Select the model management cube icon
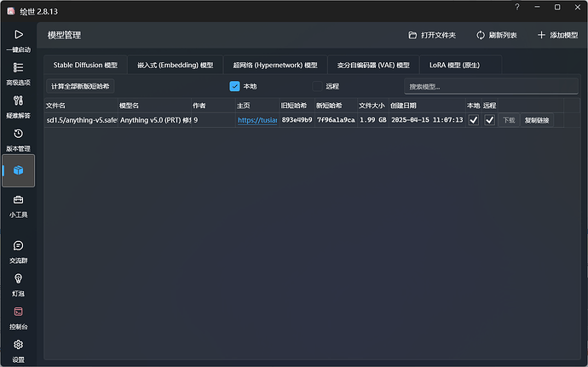This screenshot has height=367, width=588. point(19,170)
